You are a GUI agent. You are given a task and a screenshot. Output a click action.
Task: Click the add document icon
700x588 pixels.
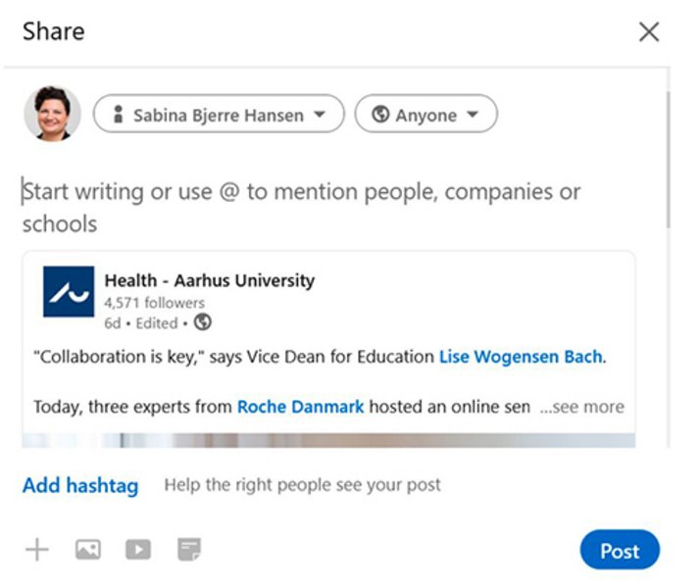(x=189, y=550)
